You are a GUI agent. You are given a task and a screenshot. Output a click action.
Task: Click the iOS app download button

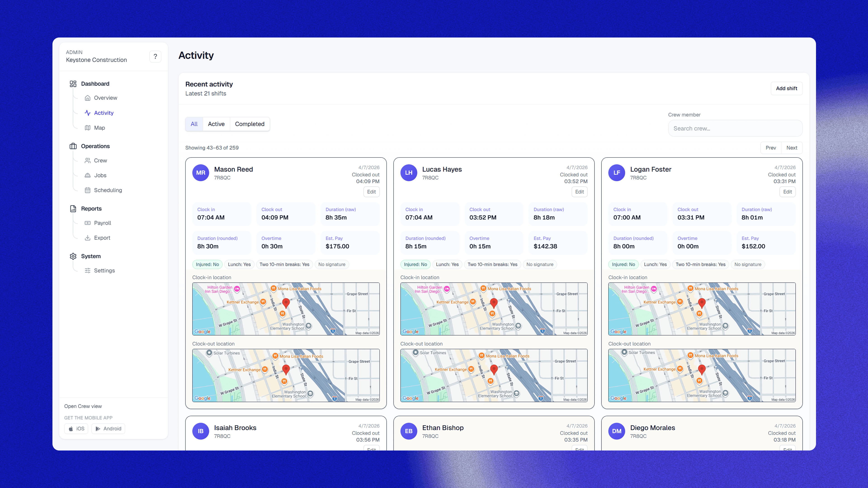click(x=76, y=429)
